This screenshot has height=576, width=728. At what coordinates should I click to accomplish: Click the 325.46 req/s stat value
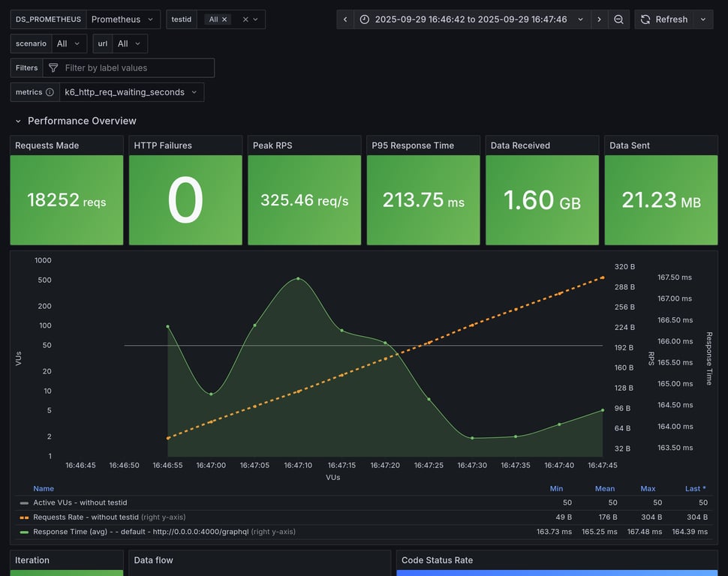pyautogui.click(x=304, y=200)
